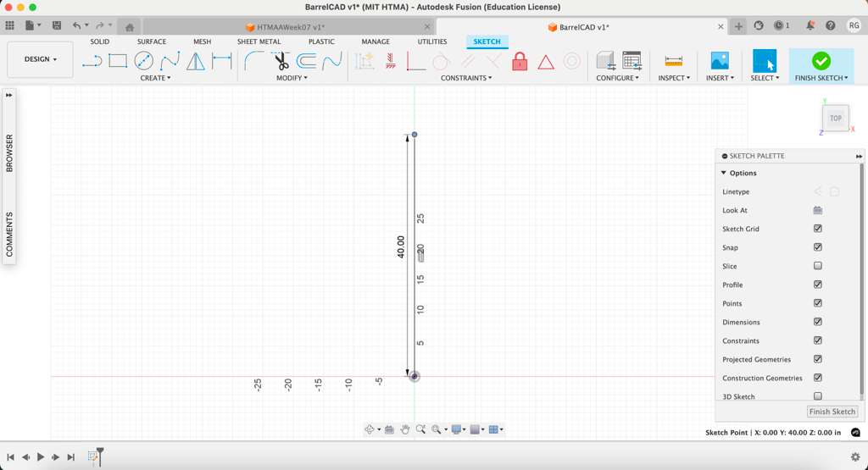
Task: Collapse the Options section in Sketch Palette
Action: pos(724,173)
